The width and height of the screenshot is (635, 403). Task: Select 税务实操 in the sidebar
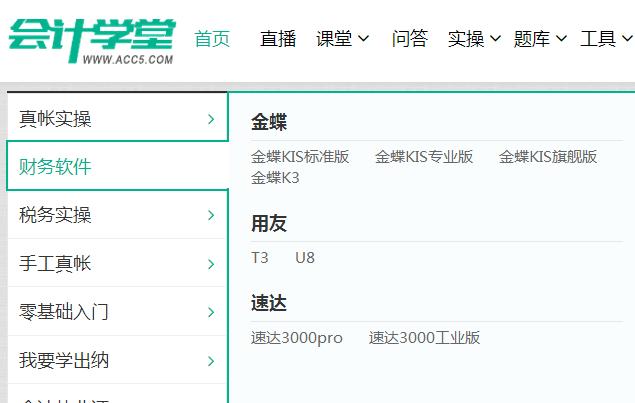pyautogui.click(x=117, y=215)
